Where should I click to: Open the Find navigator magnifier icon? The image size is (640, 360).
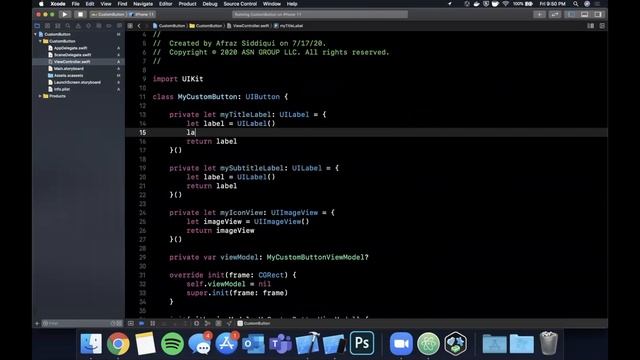pos(68,26)
